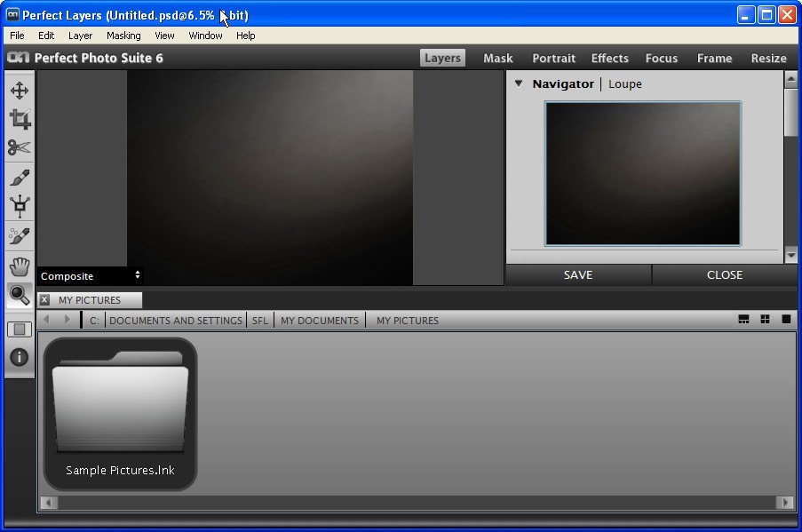Select the Move/Transform tool
The width and height of the screenshot is (802, 532).
tap(20, 91)
